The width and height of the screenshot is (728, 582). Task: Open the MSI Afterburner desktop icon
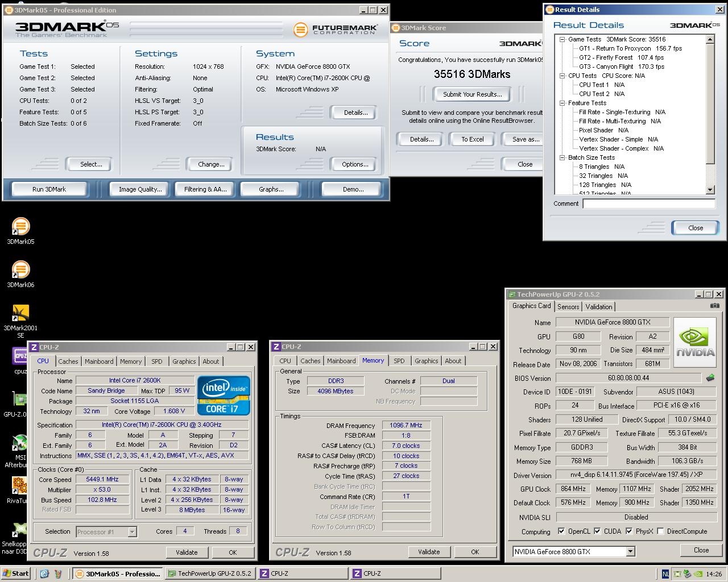point(20,443)
